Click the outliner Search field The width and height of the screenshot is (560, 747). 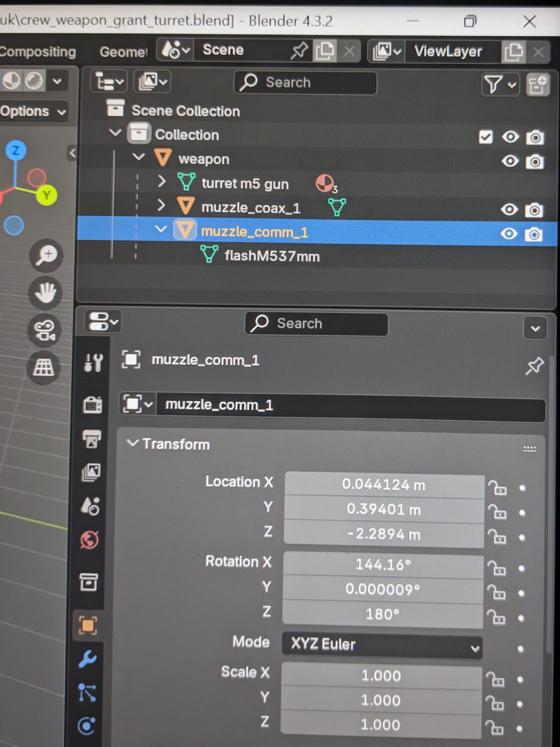[x=306, y=82]
